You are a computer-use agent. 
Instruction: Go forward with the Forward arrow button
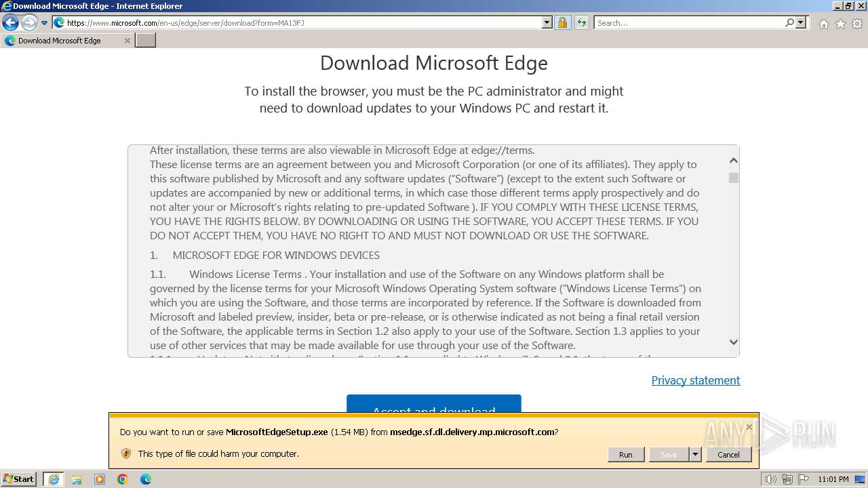coord(29,23)
